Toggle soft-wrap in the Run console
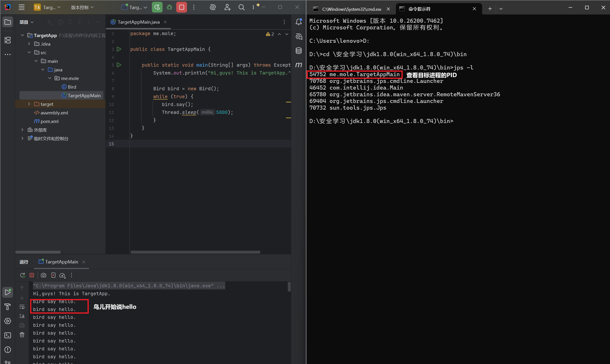Viewport: 610px width, 364px height. point(22,307)
